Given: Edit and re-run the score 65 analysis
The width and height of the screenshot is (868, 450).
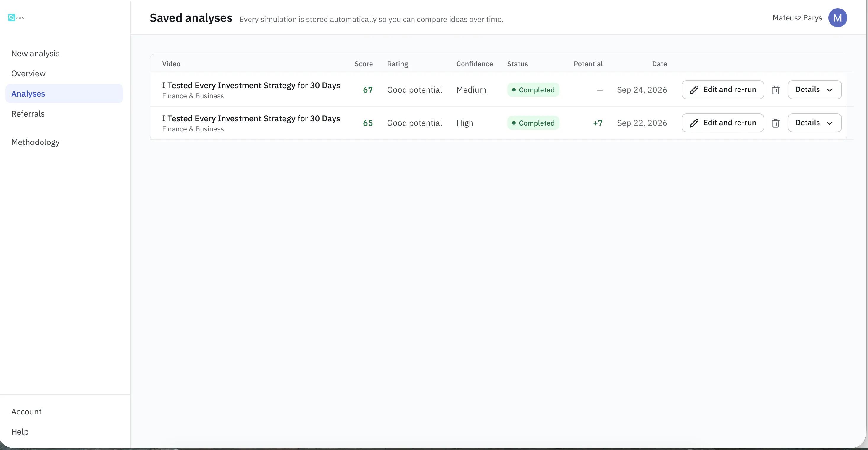Looking at the screenshot, I should tap(722, 123).
